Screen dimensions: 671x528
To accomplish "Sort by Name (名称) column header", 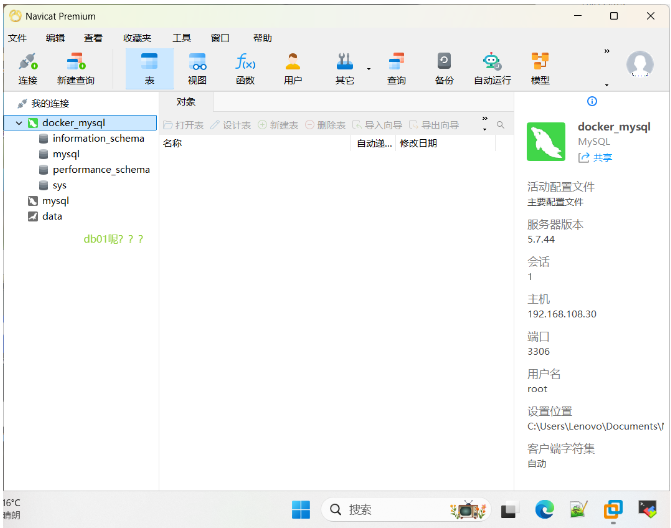I will [255, 143].
